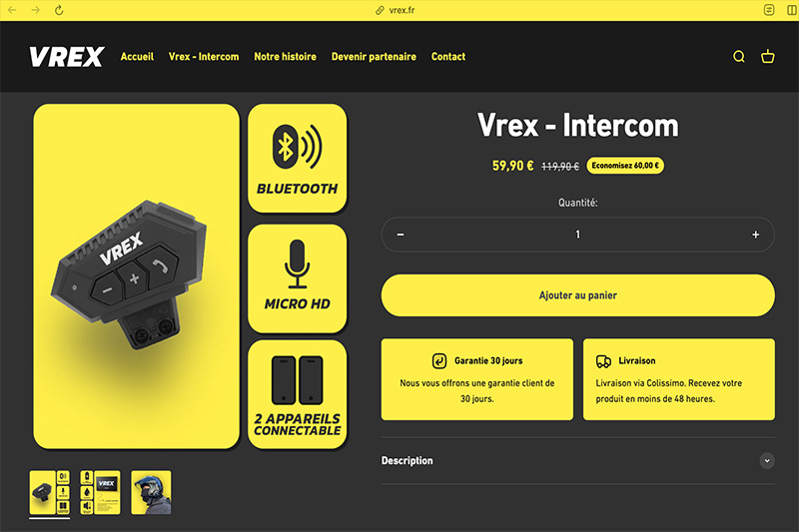Increase quantity with plus button

coord(756,235)
